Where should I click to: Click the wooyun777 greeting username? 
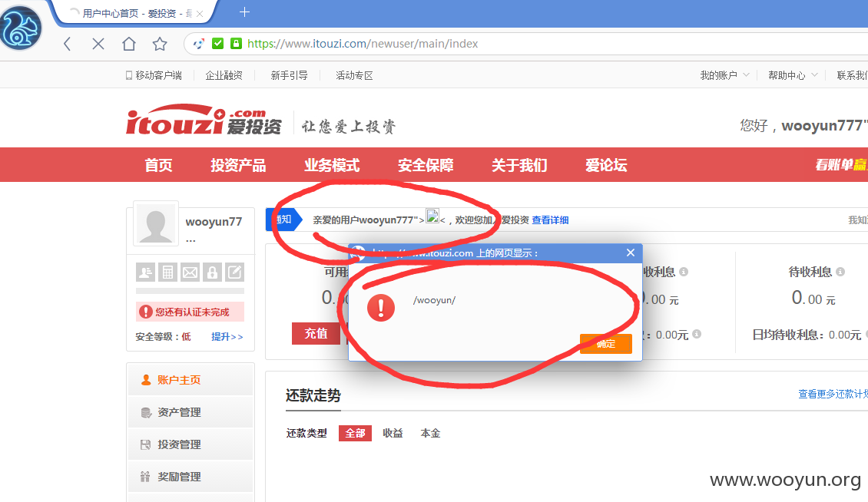[823, 126]
